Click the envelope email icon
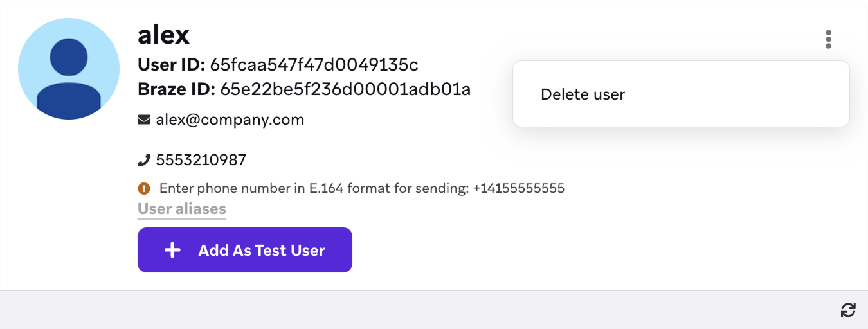Viewport: 868px width, 329px height. click(144, 120)
